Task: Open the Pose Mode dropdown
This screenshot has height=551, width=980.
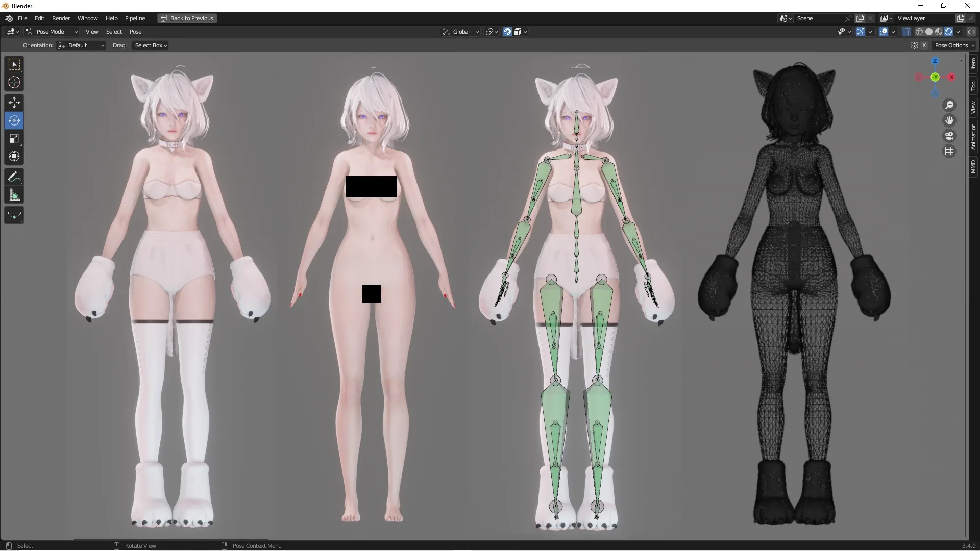Action: tap(52, 32)
